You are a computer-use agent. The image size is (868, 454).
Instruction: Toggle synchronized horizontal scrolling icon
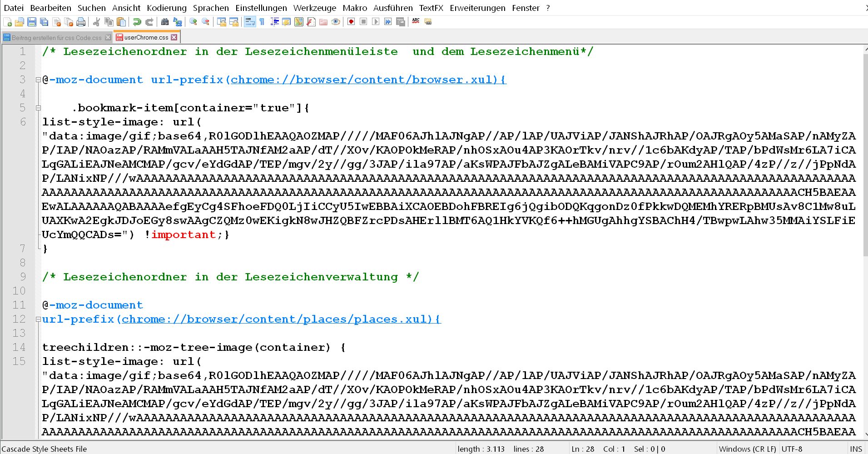233,22
